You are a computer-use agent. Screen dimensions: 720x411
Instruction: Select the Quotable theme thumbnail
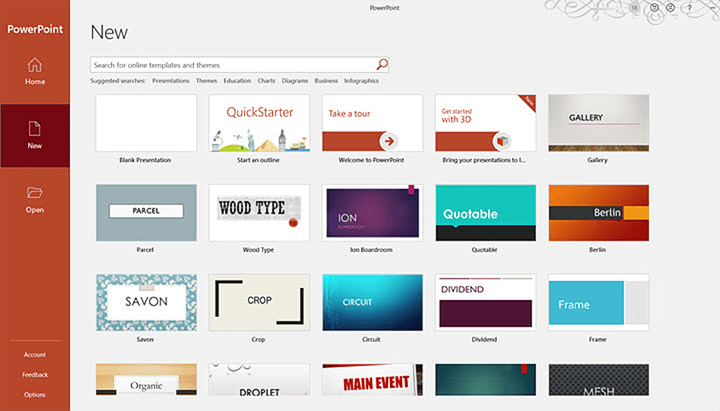coord(485,213)
